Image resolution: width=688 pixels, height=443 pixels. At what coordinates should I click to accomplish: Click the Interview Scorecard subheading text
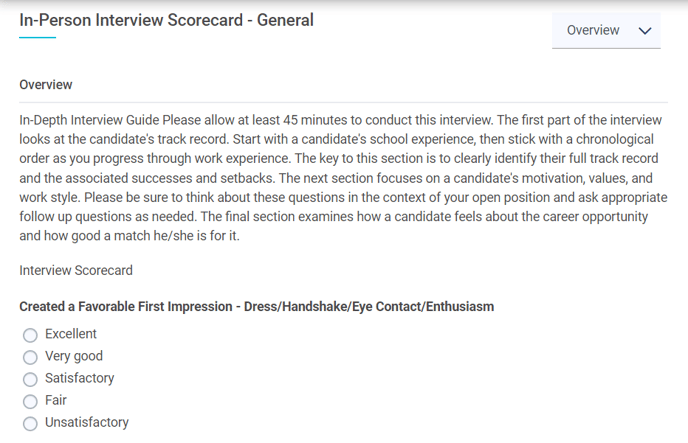tap(76, 270)
